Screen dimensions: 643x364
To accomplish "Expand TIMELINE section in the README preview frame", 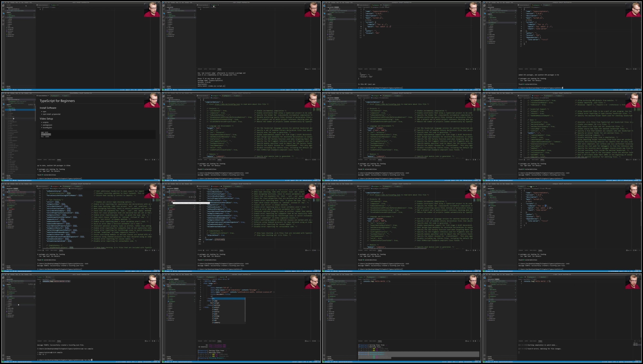I will (x=21, y=177).
